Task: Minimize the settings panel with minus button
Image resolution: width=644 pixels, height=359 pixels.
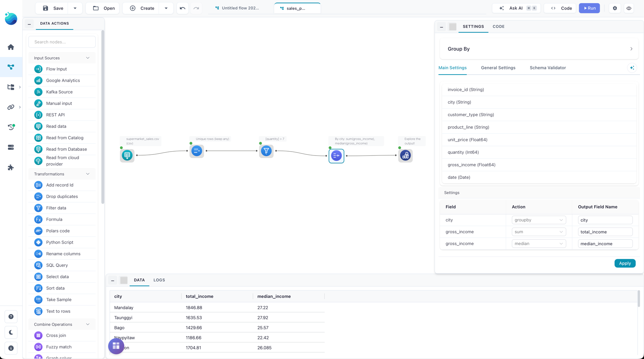Action: [x=441, y=27]
